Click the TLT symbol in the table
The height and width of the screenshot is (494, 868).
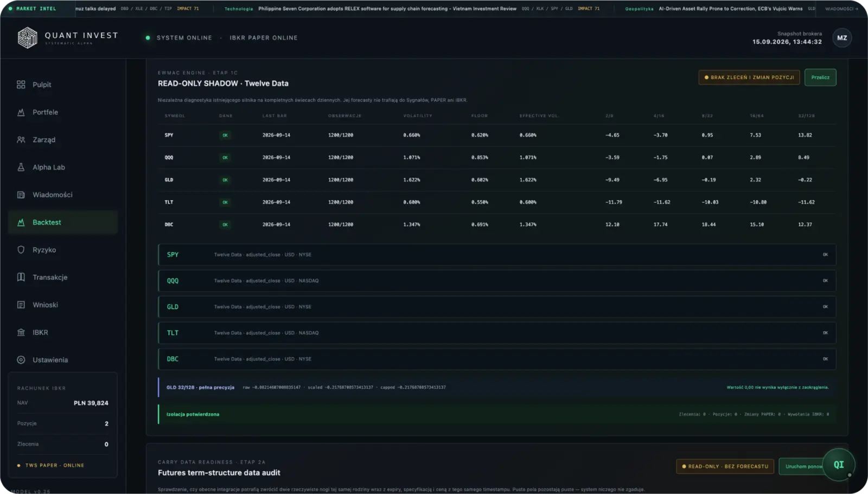pos(169,202)
